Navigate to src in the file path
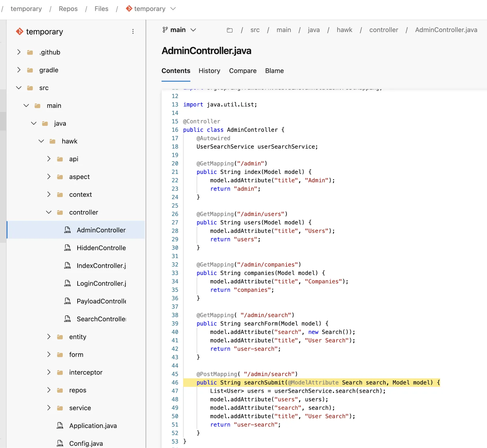The height and width of the screenshot is (448, 487). coord(255,30)
